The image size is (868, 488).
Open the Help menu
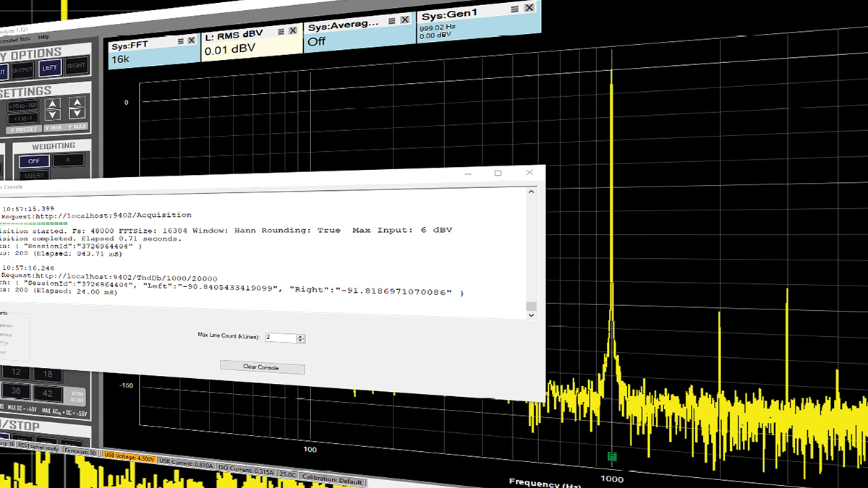click(44, 36)
